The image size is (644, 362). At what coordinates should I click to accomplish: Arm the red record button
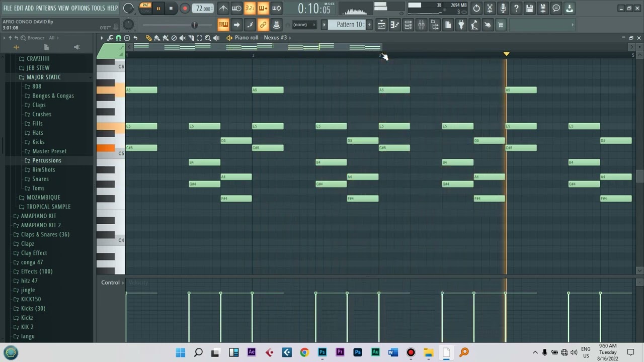coord(185,9)
